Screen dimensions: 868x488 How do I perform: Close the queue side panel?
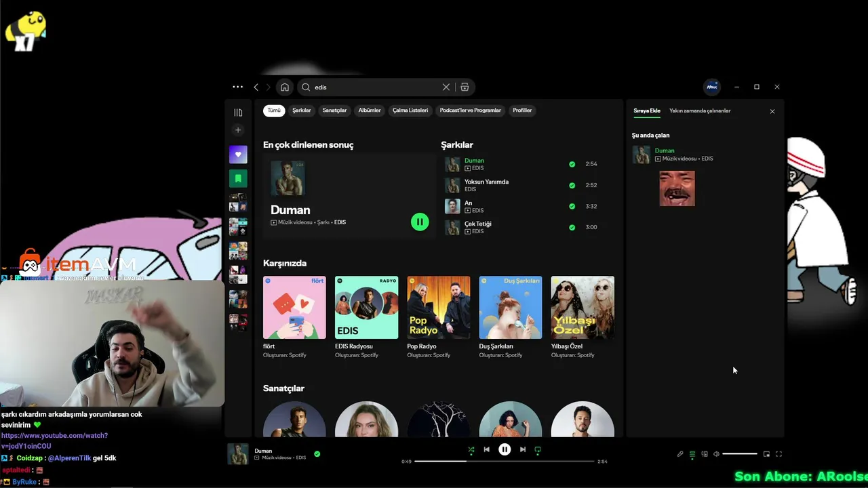tap(772, 111)
